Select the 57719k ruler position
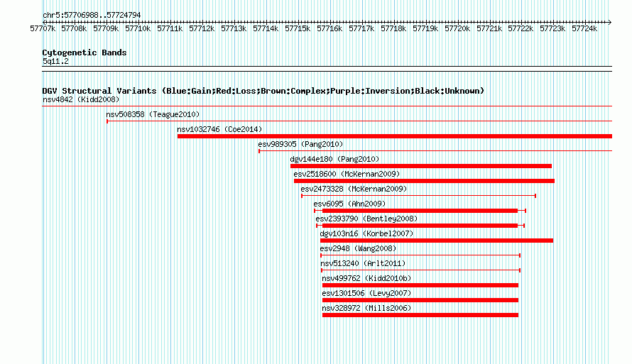 pyautogui.click(x=425, y=28)
